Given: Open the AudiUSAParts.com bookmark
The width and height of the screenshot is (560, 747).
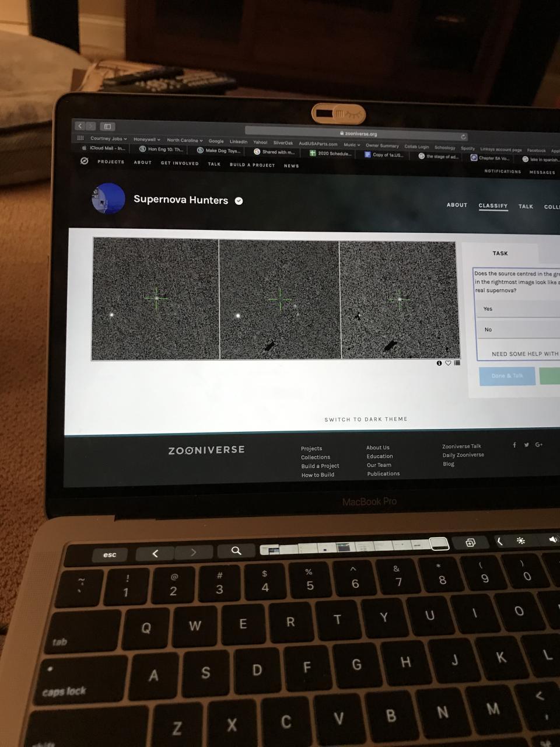Looking at the screenshot, I should click(318, 144).
